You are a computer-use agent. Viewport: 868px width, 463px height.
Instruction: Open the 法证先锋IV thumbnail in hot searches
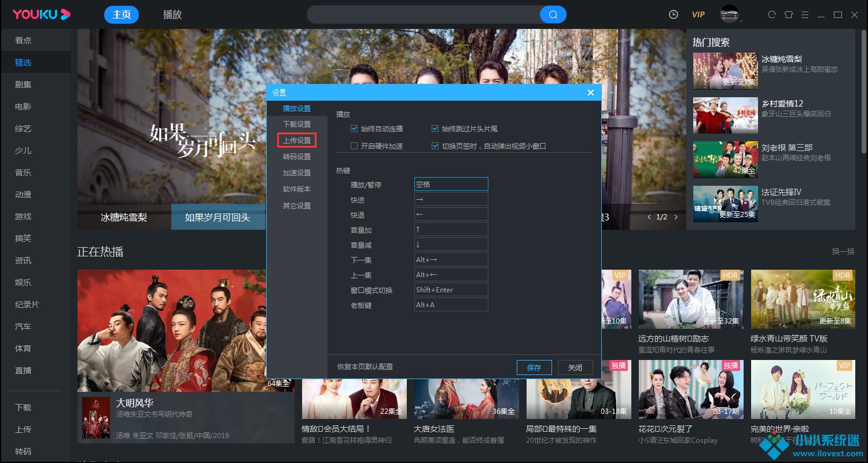[725, 204]
